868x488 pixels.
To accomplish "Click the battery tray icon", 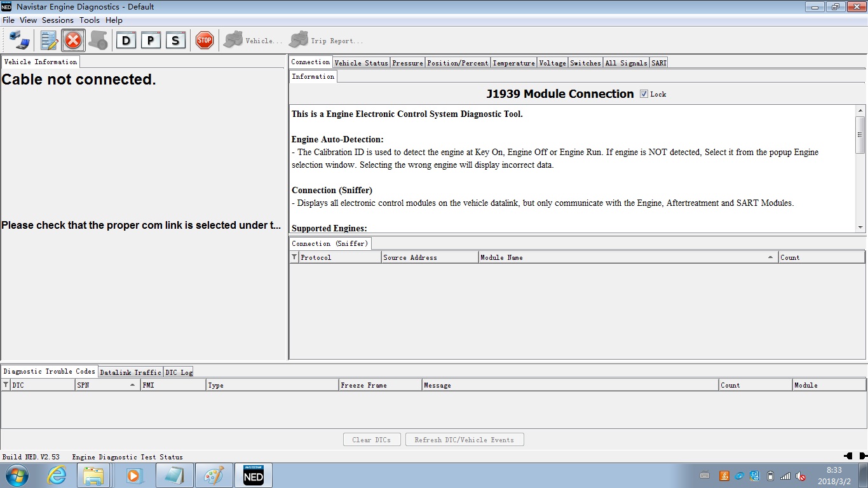I will (771, 476).
